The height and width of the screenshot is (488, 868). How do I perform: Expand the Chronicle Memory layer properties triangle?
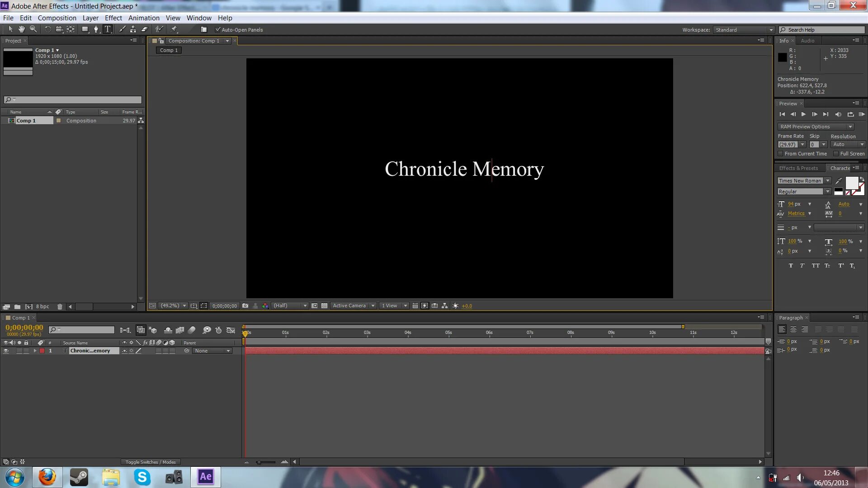(35, 351)
